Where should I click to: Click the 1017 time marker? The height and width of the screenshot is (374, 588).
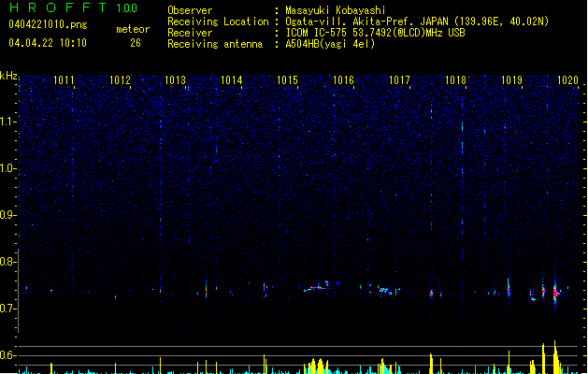point(399,80)
